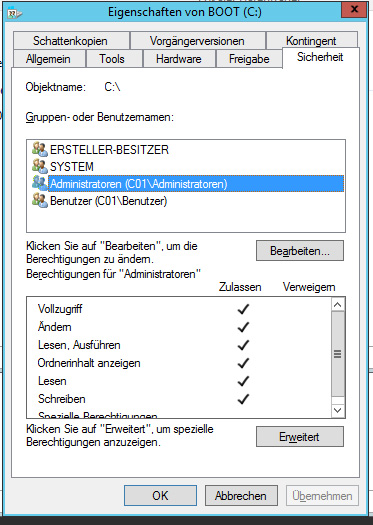Screen dimensions: 373x525
Task: Click the SYSTEM group icon
Action: (x=40, y=166)
